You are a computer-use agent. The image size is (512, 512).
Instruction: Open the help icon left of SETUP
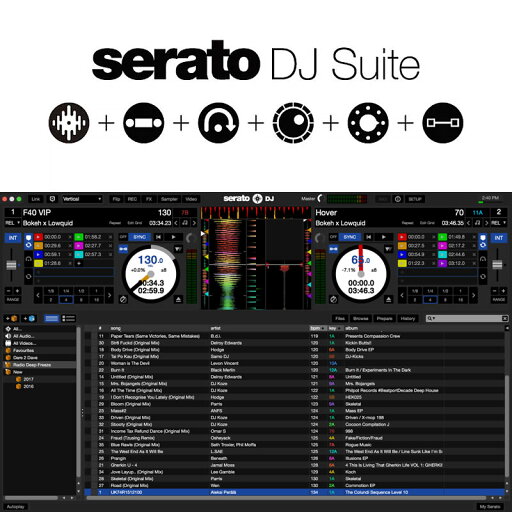click(x=398, y=199)
